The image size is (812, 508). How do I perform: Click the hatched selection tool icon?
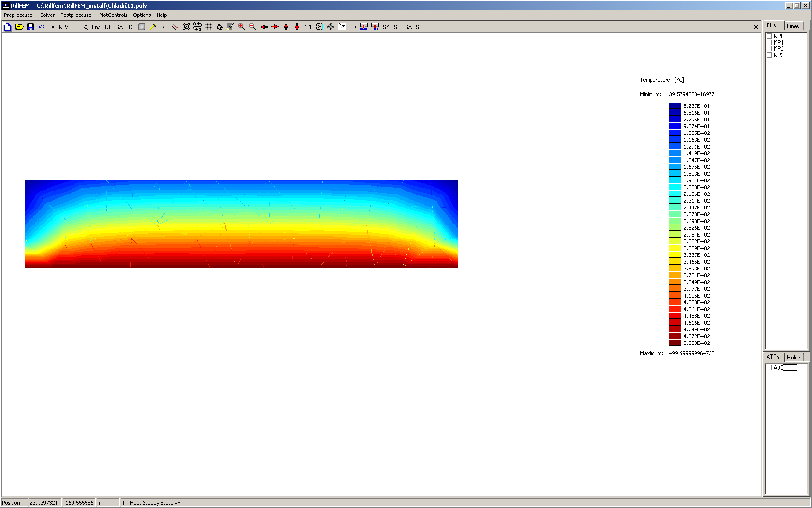231,27
